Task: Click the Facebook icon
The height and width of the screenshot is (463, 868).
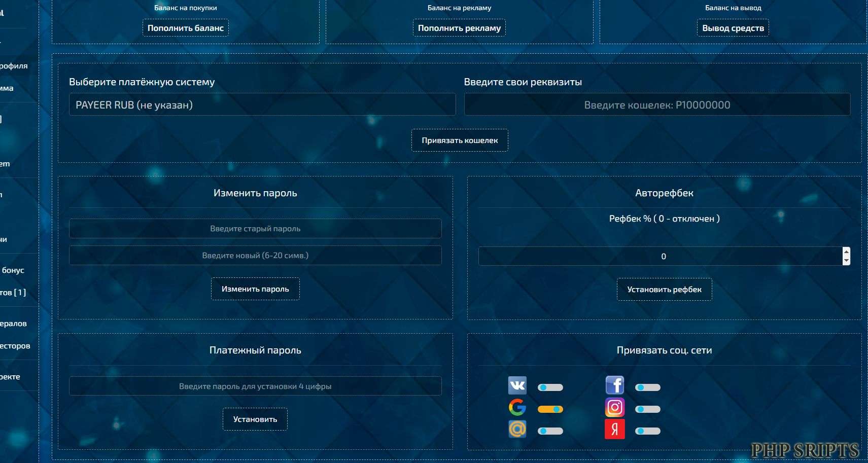Action: pyautogui.click(x=614, y=385)
